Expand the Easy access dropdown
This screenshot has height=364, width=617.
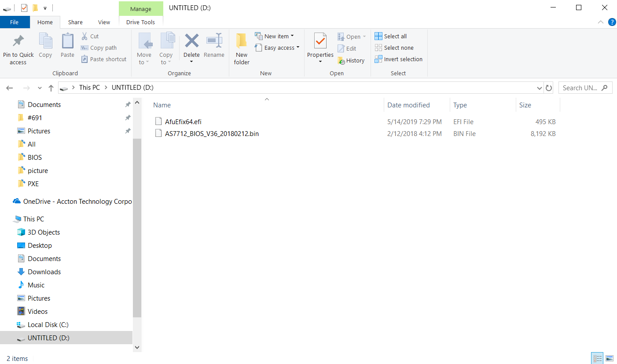pyautogui.click(x=298, y=48)
